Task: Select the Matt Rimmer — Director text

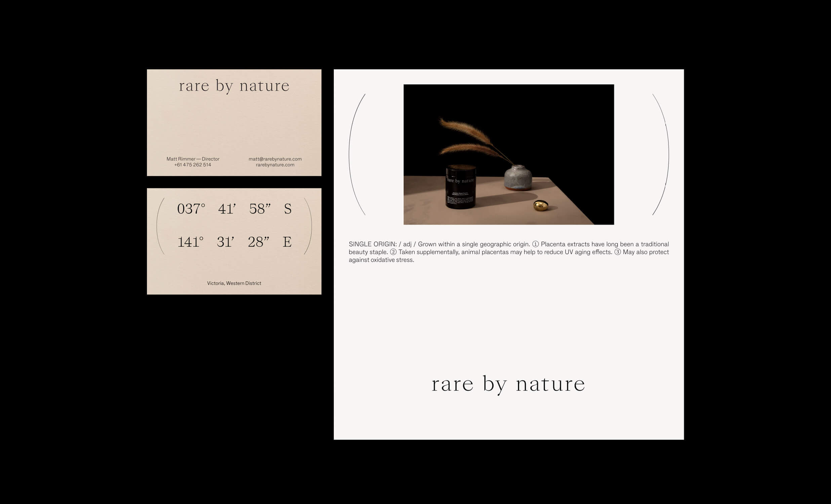Action: (x=193, y=159)
